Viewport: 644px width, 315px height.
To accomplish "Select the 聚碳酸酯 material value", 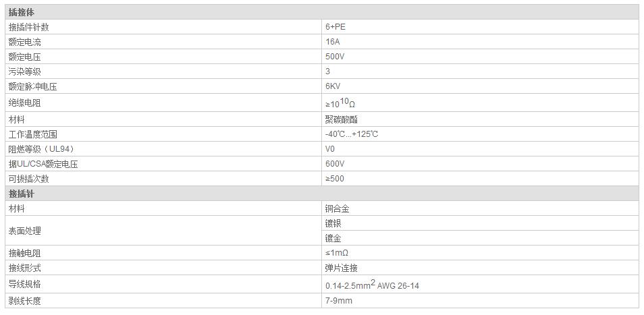I will pyautogui.click(x=341, y=119).
